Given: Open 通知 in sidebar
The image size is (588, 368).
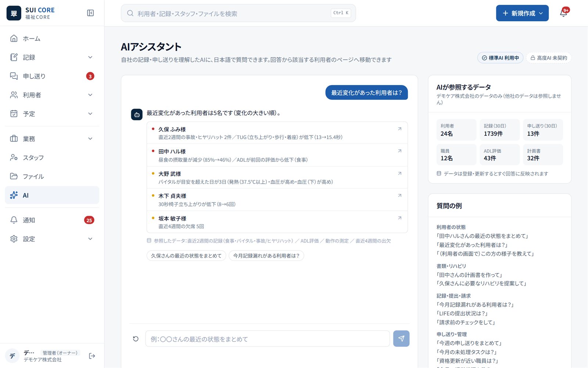Looking at the screenshot, I should pos(52,220).
